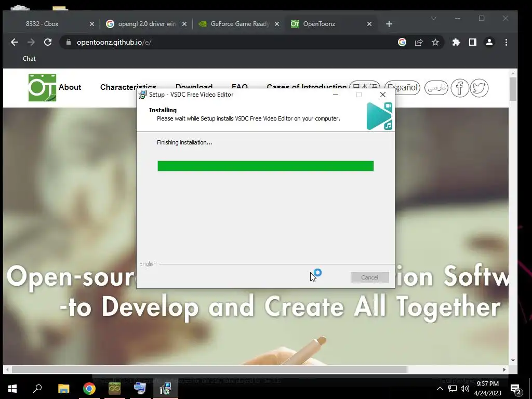Open the volume control in tray
Viewport: 532px width, 399px height.
click(x=465, y=389)
